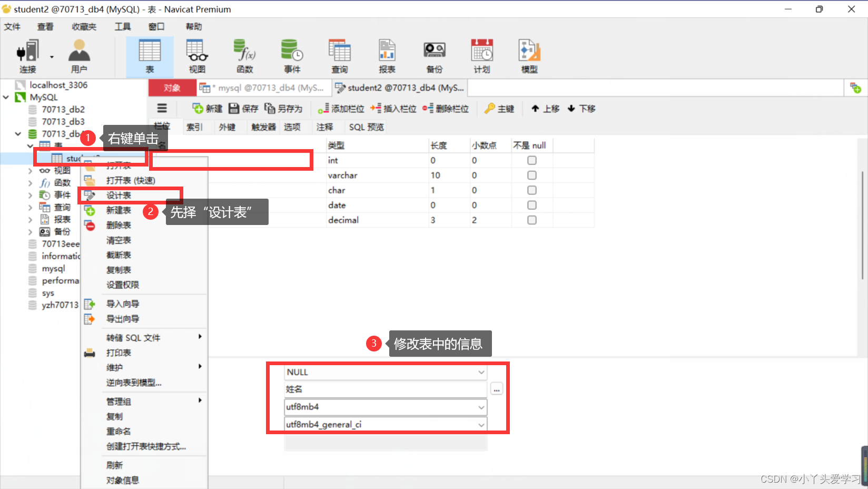Collapse the MySQL connection tree node

click(6, 97)
